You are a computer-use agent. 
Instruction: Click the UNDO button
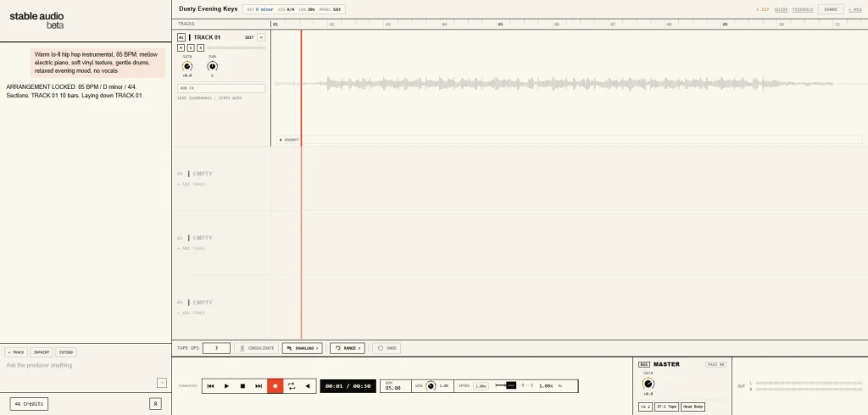click(x=387, y=348)
